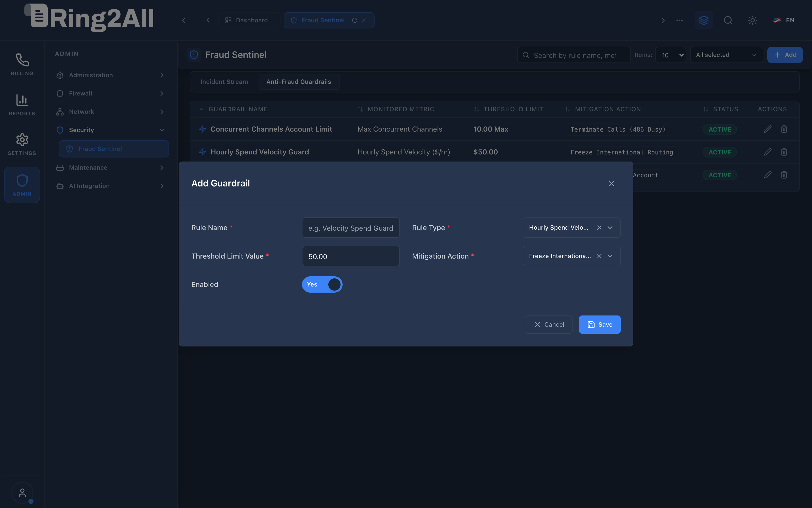
Task: Expand the Firewall menu
Action: [111, 93]
